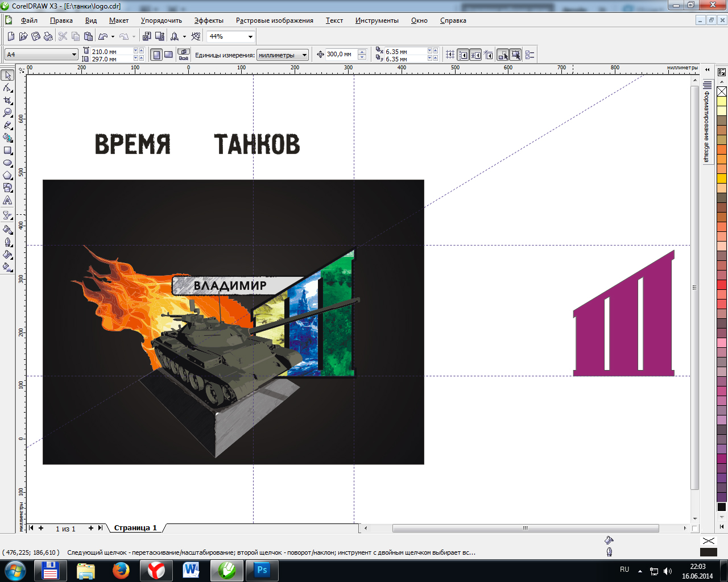Switch page to portrait orientation
The height and width of the screenshot is (582, 728).
coord(156,55)
